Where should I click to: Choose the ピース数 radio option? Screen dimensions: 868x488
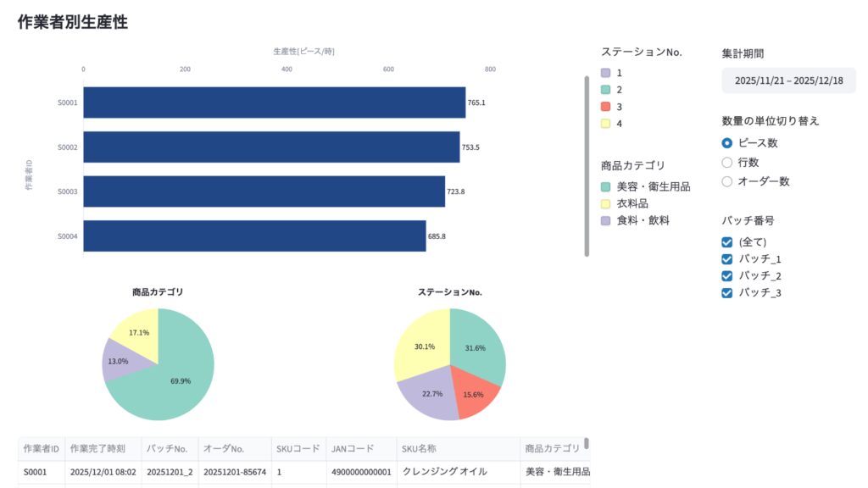[726, 143]
